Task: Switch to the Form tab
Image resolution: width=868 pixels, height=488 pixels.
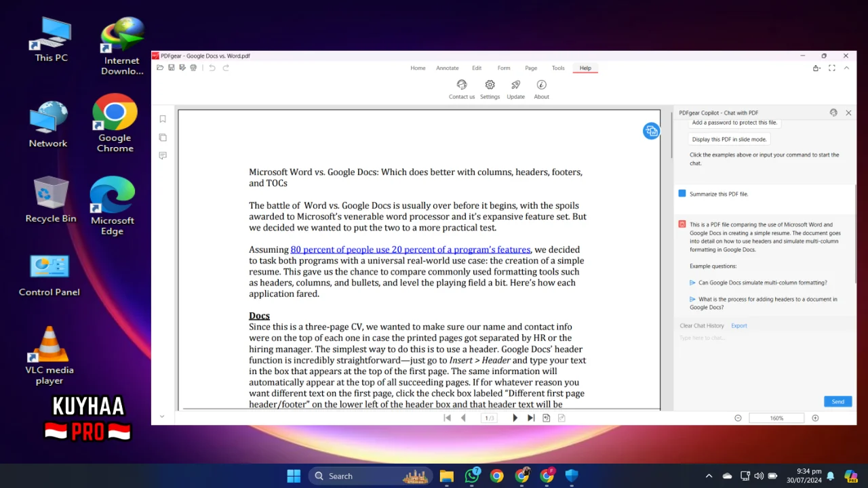Action: pos(504,68)
